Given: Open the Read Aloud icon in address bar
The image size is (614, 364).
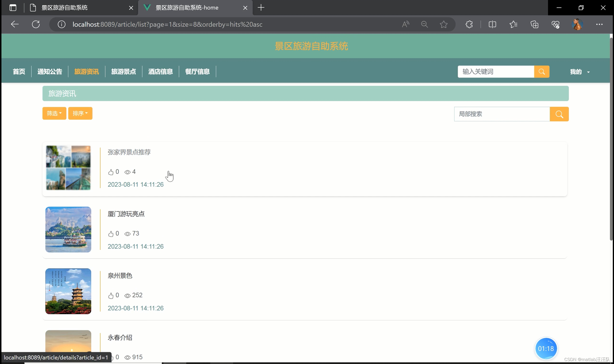Looking at the screenshot, I should [x=405, y=24].
